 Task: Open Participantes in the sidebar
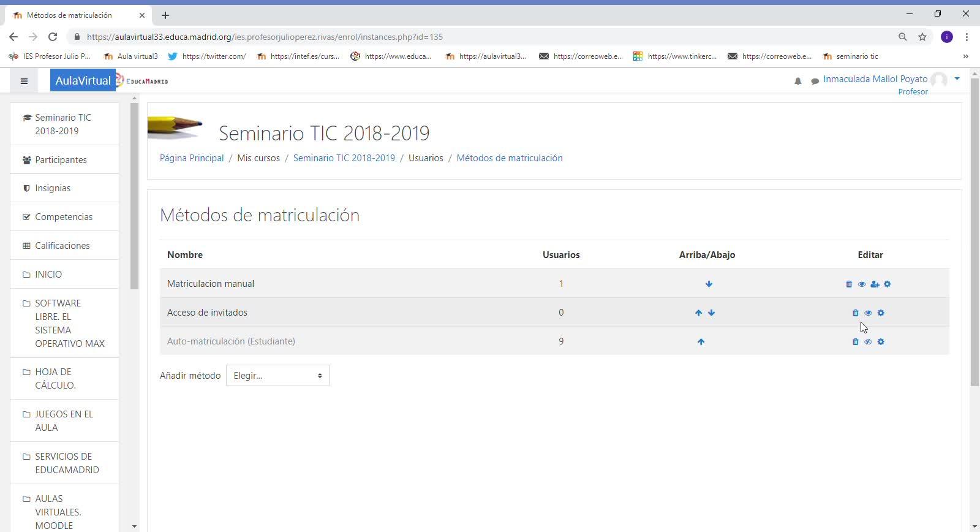point(61,160)
